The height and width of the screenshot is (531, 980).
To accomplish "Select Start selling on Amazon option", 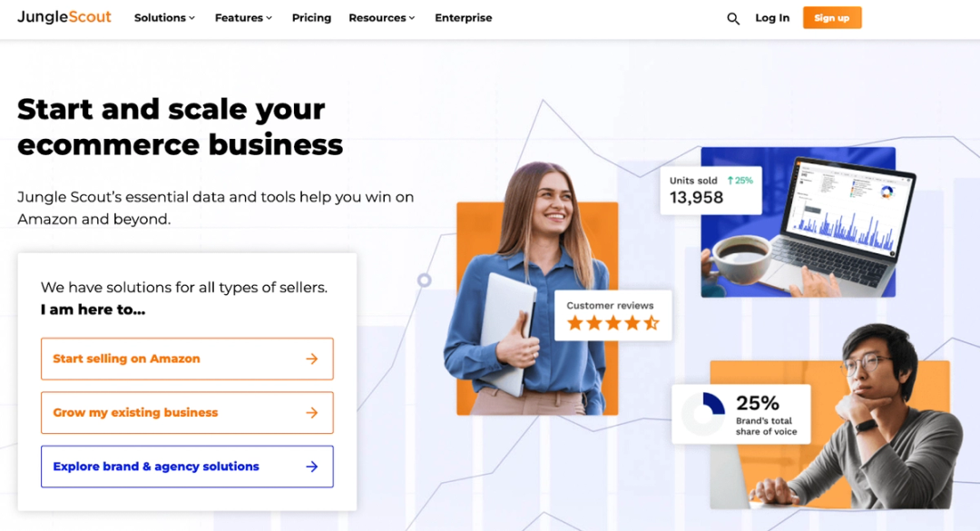I will point(187,359).
